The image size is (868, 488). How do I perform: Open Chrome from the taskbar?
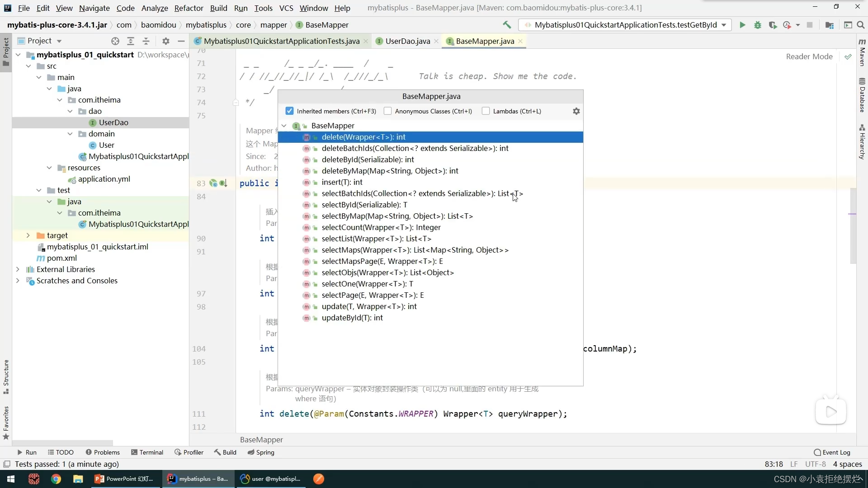56,479
